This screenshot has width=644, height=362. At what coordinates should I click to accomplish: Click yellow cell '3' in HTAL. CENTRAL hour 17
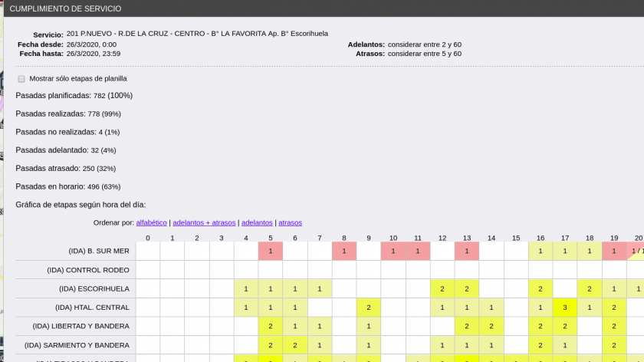click(x=565, y=308)
